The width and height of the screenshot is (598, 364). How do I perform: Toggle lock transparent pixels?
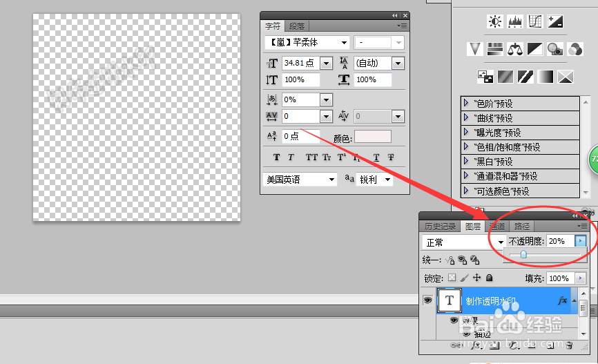(x=452, y=278)
